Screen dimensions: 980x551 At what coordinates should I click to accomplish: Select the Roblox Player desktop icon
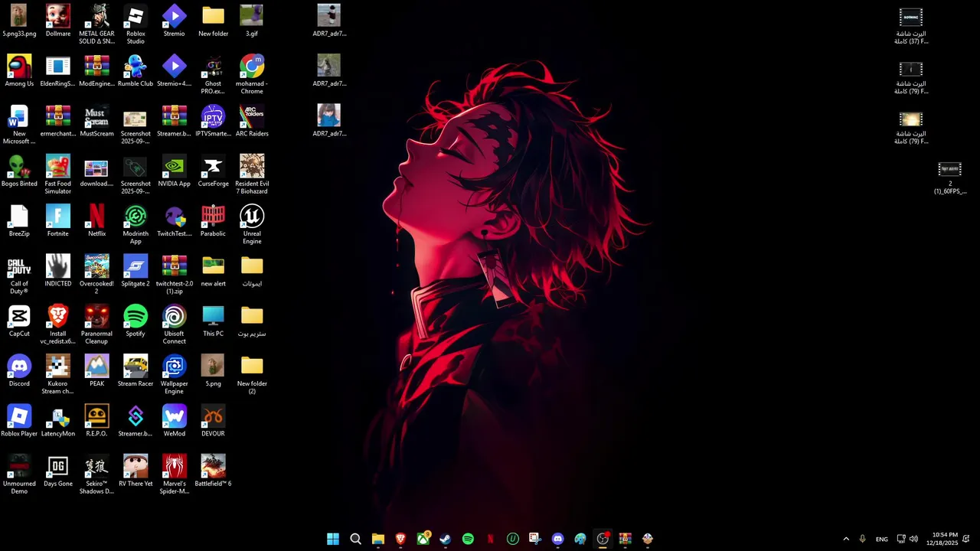pos(19,421)
